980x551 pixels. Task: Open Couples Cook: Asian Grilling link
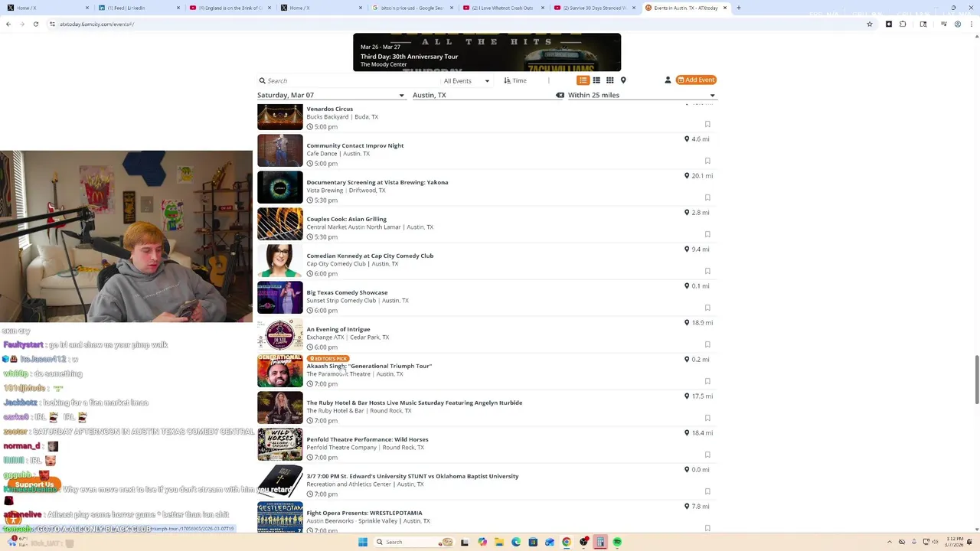coord(346,219)
